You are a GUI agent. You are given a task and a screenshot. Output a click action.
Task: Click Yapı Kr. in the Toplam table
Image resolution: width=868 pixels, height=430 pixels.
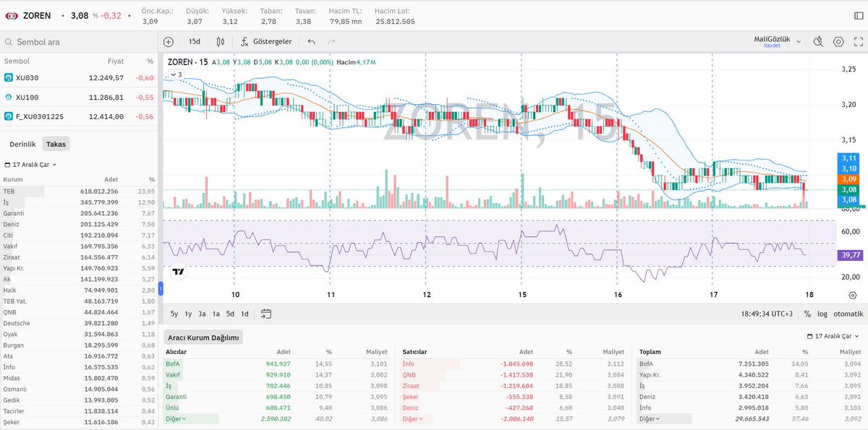(x=650, y=374)
